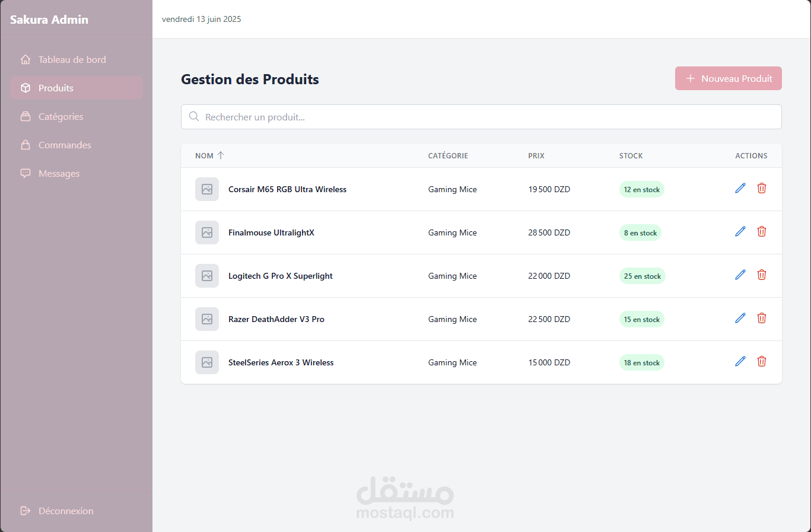The height and width of the screenshot is (532, 811).
Task: Click the STOCK column header
Action: 631,155
